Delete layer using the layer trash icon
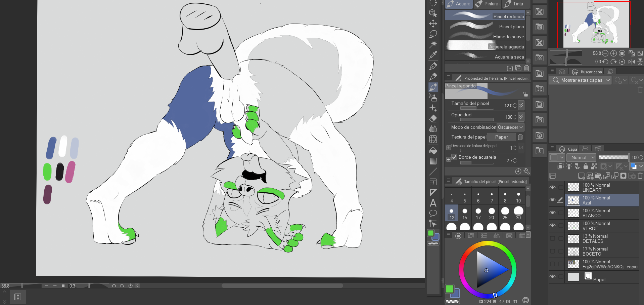This screenshot has width=644, height=305. coord(640,176)
